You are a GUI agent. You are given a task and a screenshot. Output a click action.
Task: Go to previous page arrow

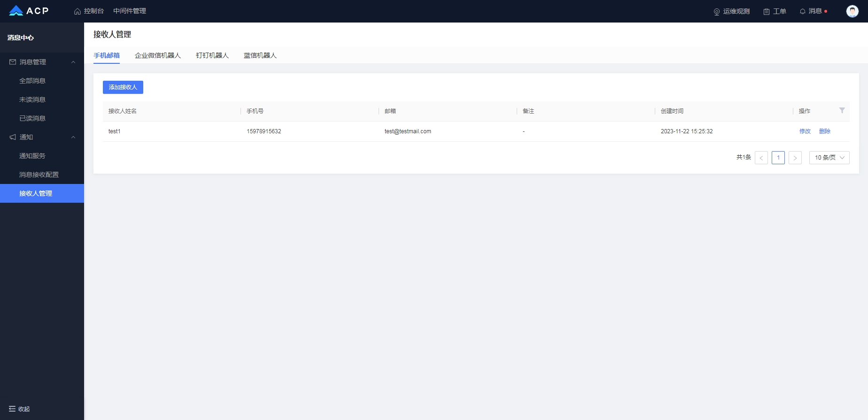tap(761, 158)
